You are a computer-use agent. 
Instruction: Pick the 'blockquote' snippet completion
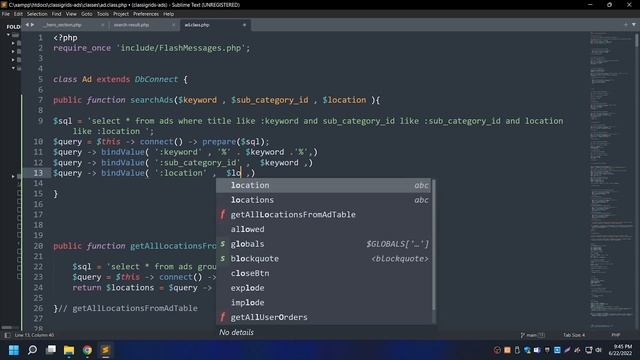point(323,259)
